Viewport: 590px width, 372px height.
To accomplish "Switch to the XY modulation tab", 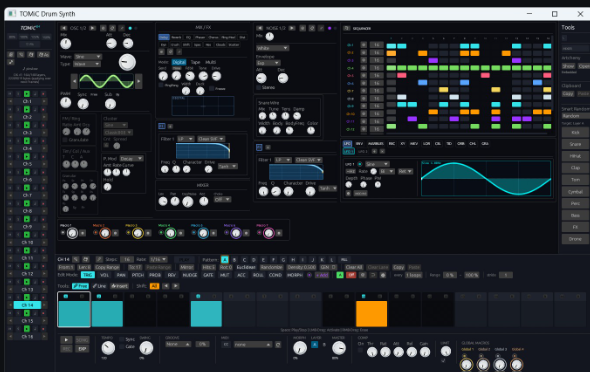I will click(x=403, y=144).
